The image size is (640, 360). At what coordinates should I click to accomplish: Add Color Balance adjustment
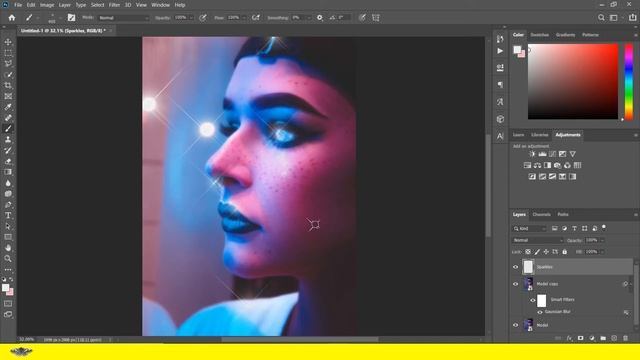point(537,165)
